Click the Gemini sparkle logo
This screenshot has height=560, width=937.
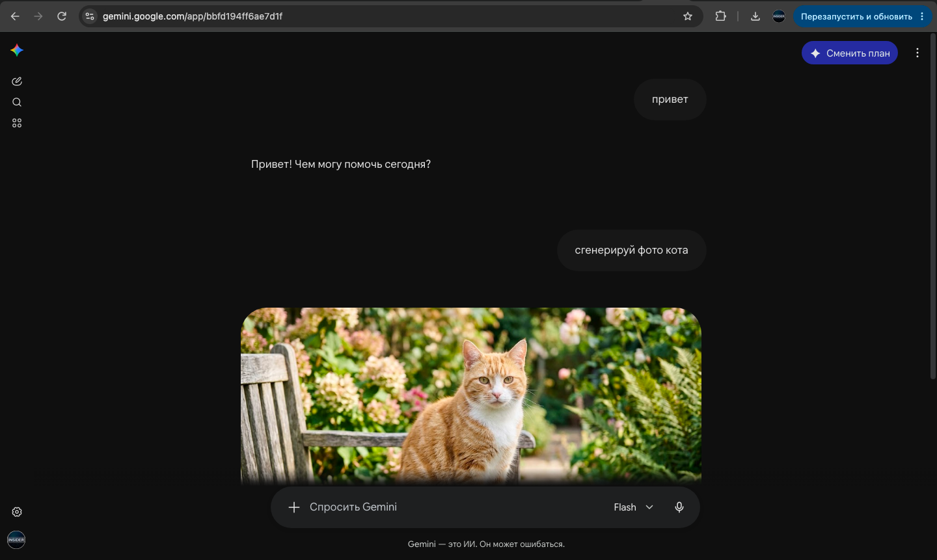pyautogui.click(x=17, y=50)
